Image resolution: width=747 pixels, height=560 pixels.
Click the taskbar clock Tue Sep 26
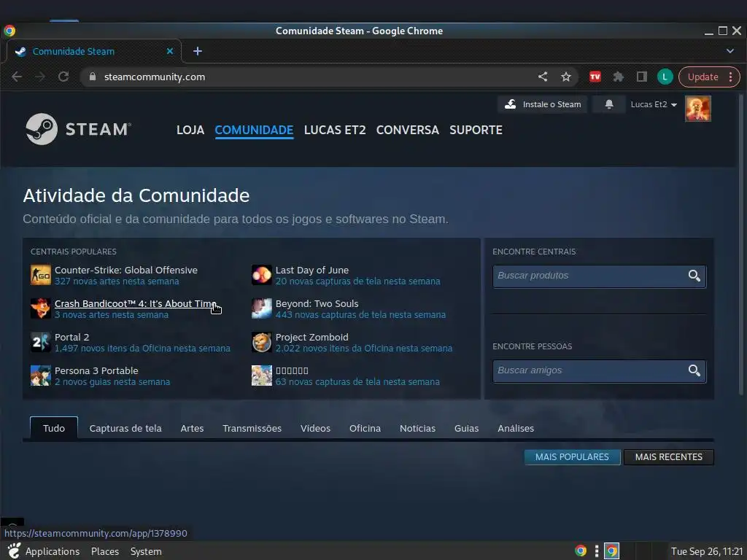coord(707,551)
